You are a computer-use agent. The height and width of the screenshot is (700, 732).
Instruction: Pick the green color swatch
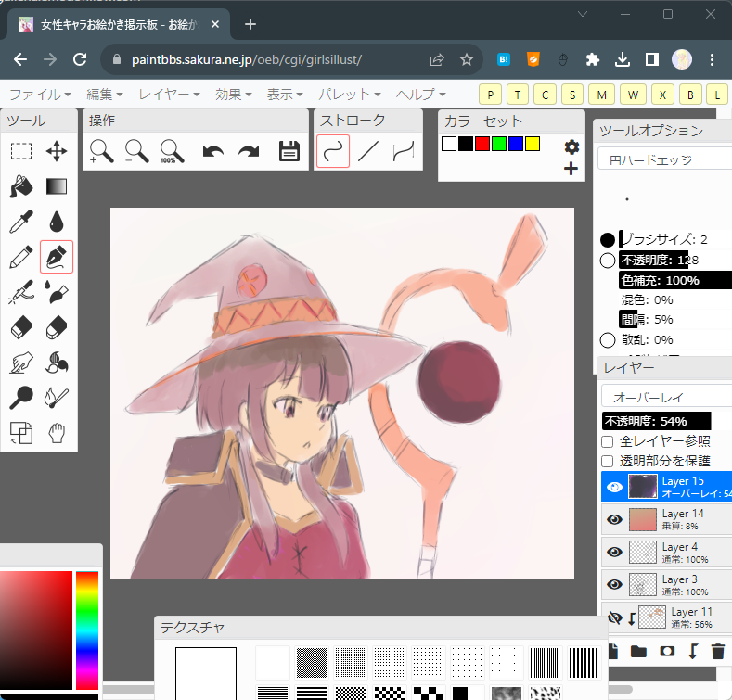pyautogui.click(x=499, y=144)
